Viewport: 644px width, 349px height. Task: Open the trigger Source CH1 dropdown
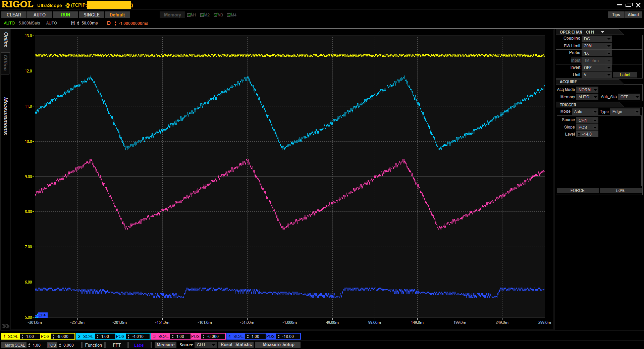pyautogui.click(x=587, y=120)
